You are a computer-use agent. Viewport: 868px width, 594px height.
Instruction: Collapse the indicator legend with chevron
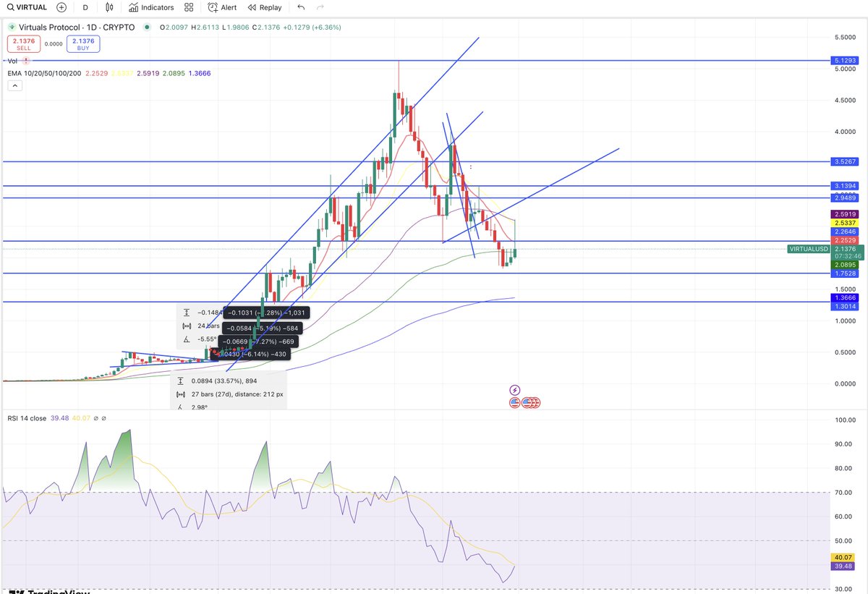14,85
